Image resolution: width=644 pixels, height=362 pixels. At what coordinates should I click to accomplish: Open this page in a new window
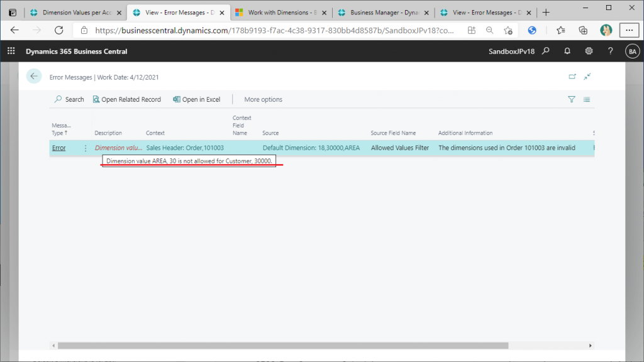[572, 76]
